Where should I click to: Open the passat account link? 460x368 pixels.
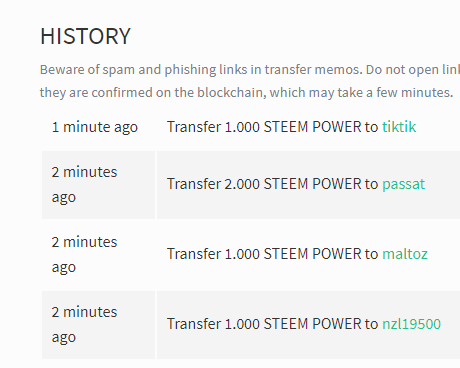click(403, 184)
